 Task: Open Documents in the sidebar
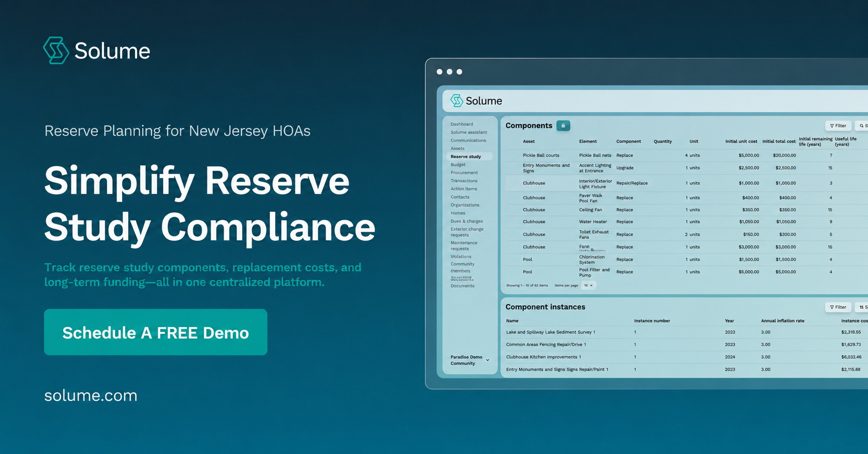coord(463,286)
